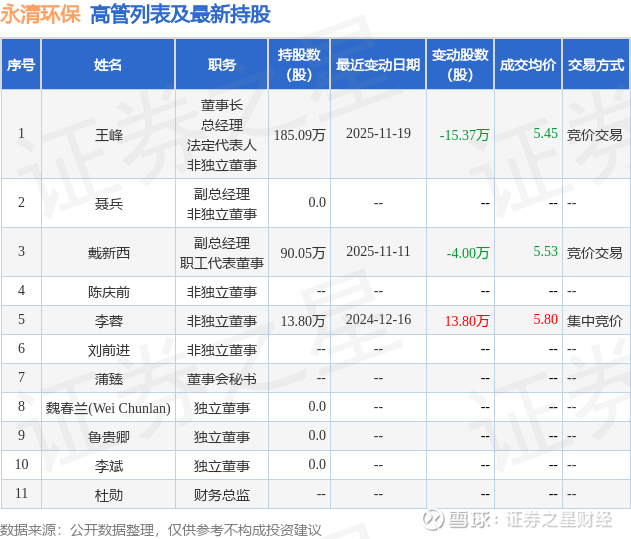The image size is (631, 539).
Task: Click average price 5.45
Action: pos(545,134)
